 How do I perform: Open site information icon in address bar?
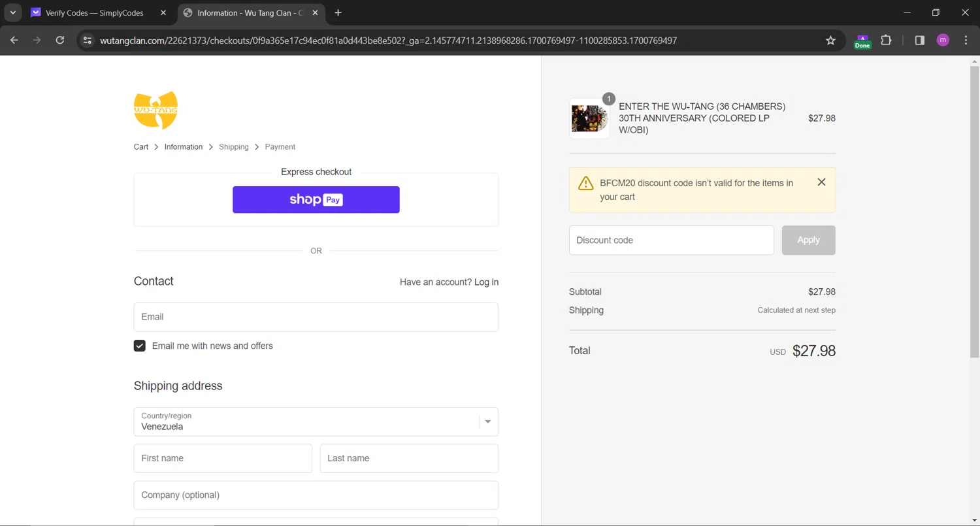pos(88,41)
